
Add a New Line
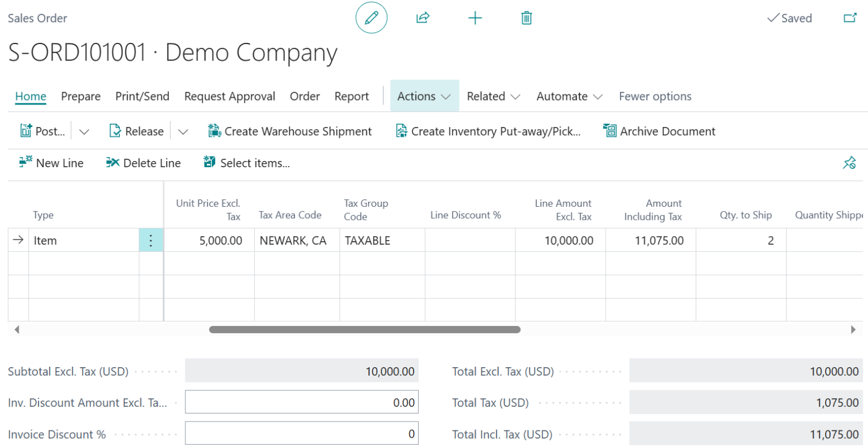(x=51, y=163)
